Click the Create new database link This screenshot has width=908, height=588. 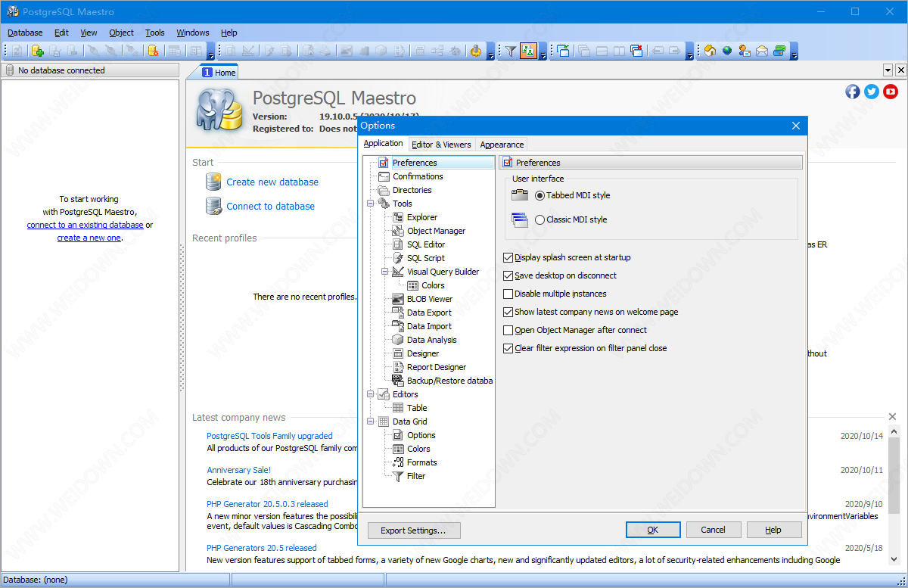[x=272, y=182]
